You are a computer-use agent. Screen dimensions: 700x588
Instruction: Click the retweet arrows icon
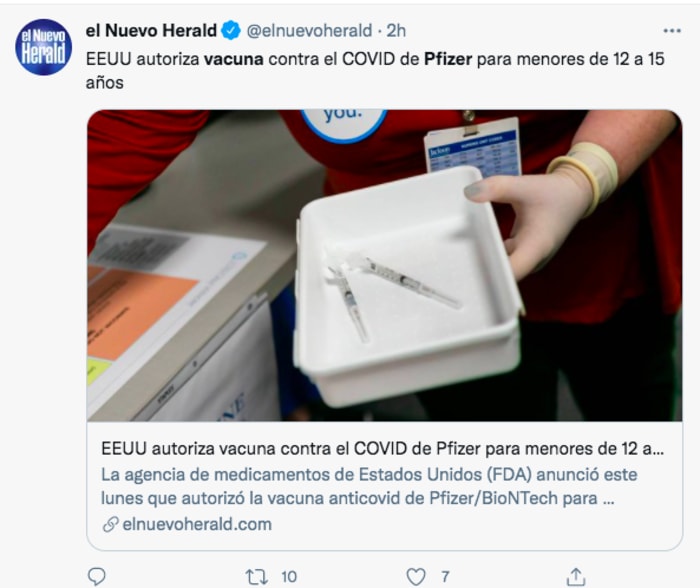point(257,577)
